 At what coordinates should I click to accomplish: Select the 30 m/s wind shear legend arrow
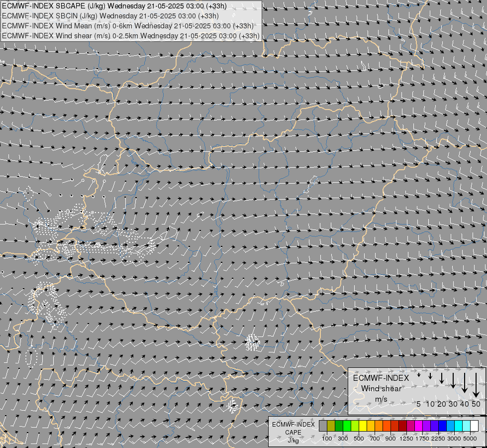[453, 380]
